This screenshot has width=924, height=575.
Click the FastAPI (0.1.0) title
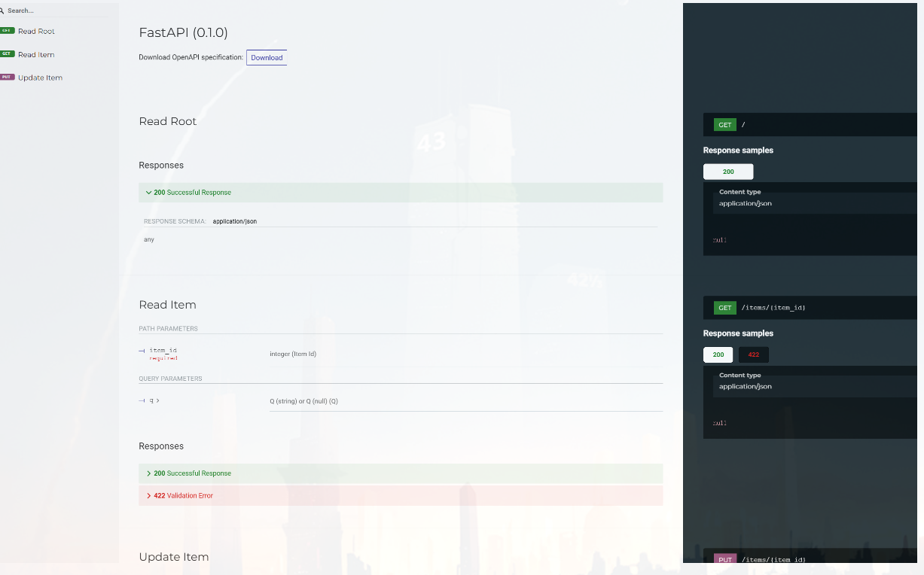[183, 32]
